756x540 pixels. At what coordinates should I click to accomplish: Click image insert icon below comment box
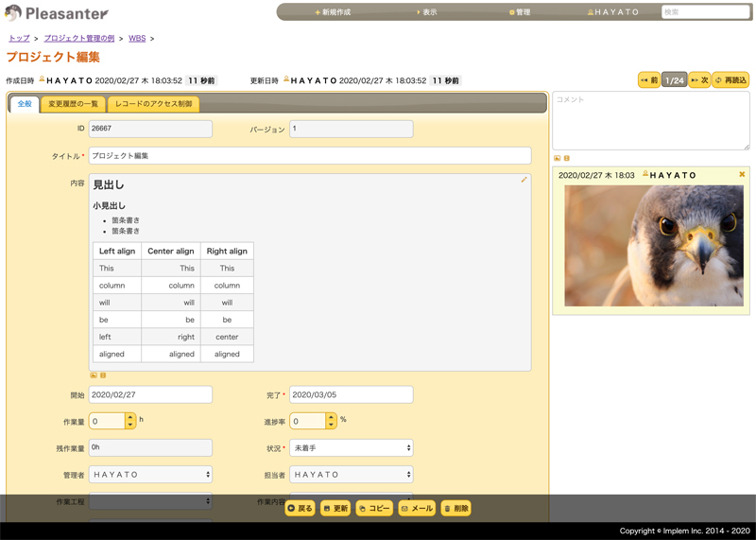click(x=558, y=158)
